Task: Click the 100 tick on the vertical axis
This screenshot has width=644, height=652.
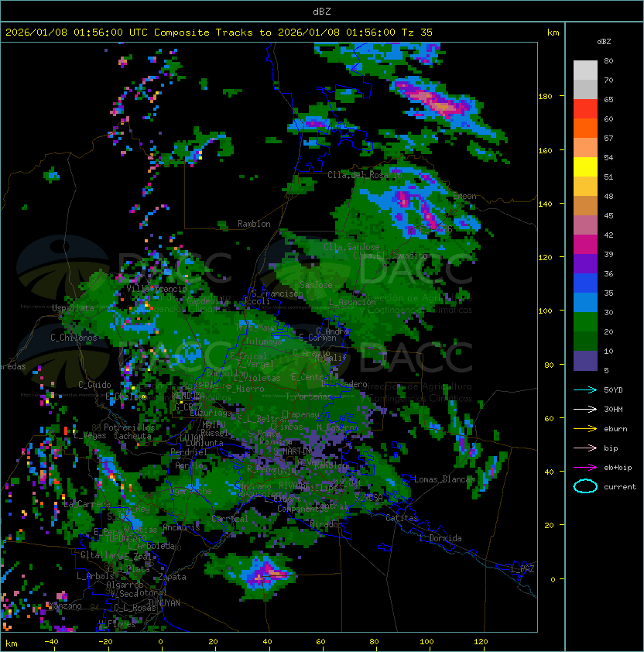Action: pyautogui.click(x=545, y=311)
